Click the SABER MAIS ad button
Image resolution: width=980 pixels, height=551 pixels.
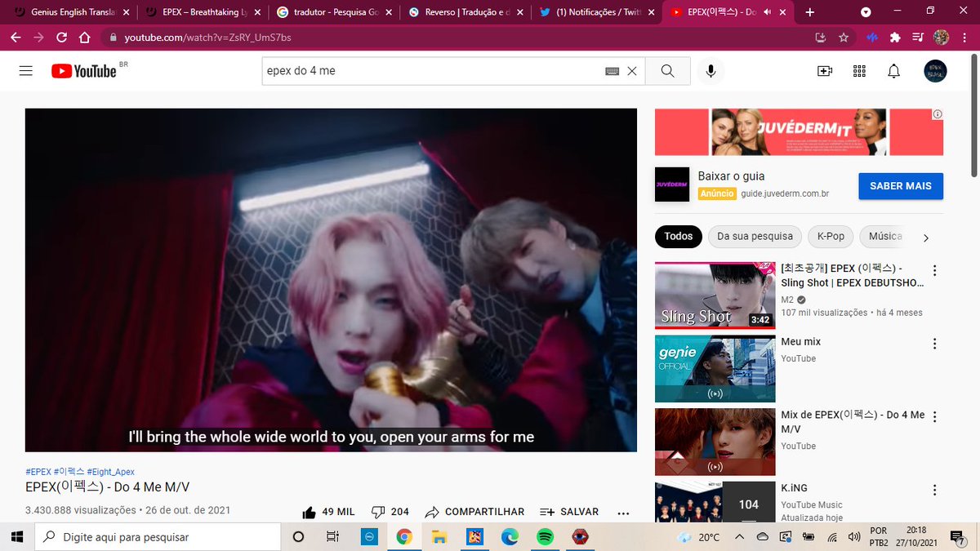pos(901,186)
